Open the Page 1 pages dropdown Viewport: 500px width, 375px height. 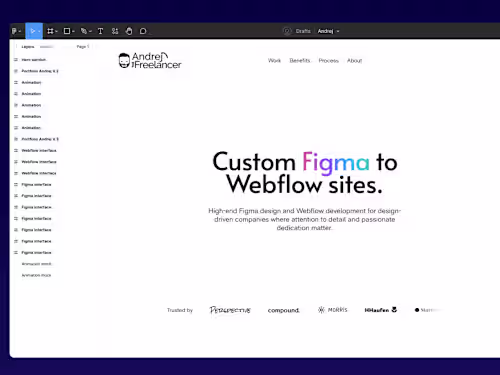point(83,47)
